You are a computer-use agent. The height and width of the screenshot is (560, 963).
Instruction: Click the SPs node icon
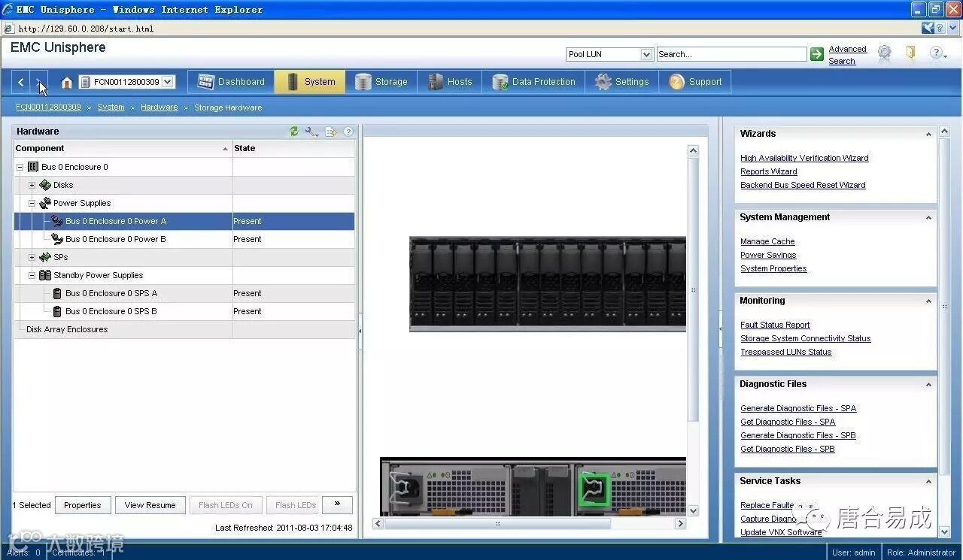coord(45,257)
